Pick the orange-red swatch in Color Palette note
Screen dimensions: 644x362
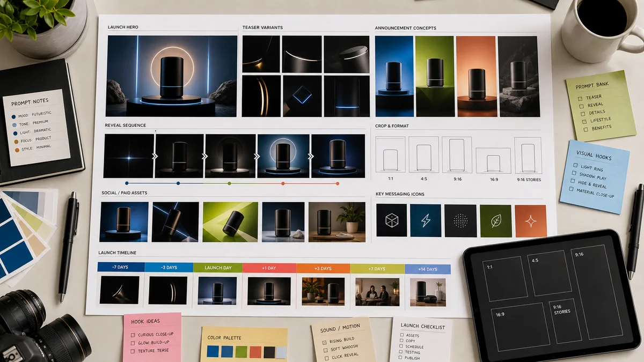click(255, 352)
